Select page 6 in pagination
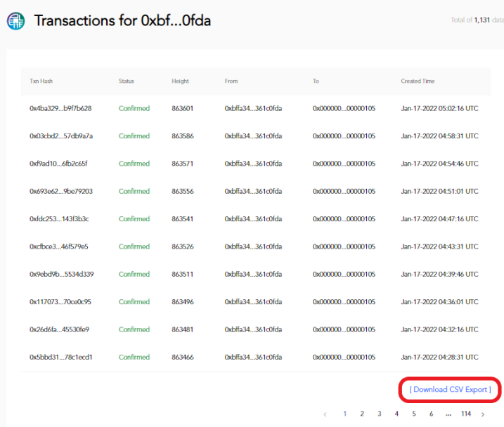The height and width of the screenshot is (427, 504). (x=431, y=414)
